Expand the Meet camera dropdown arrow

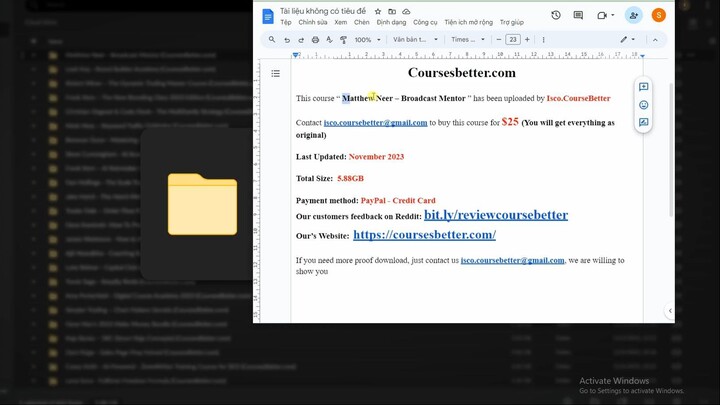(613, 15)
